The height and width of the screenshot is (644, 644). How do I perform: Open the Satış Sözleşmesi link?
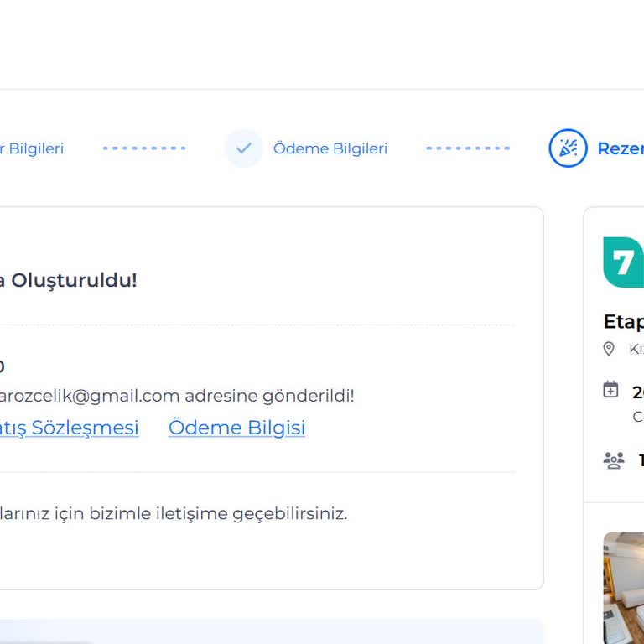(69, 428)
